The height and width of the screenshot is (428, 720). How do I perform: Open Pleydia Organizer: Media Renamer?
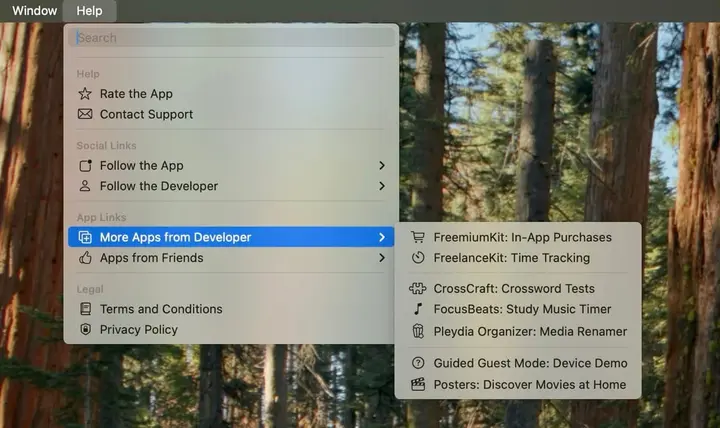click(518, 331)
